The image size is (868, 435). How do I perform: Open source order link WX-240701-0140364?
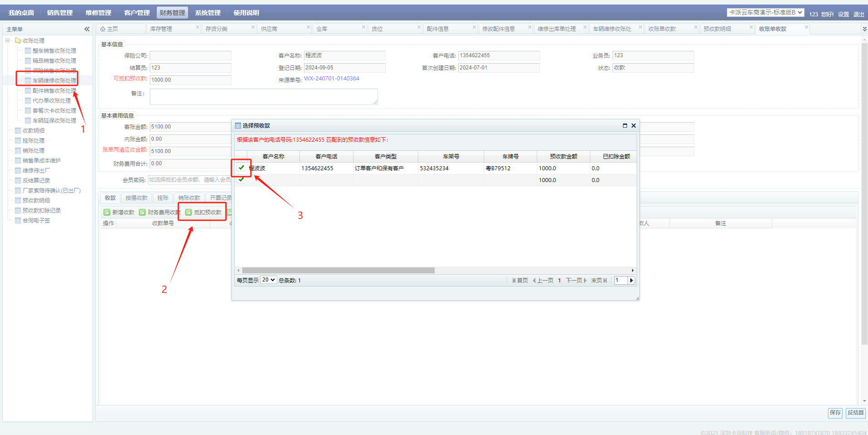(x=331, y=79)
